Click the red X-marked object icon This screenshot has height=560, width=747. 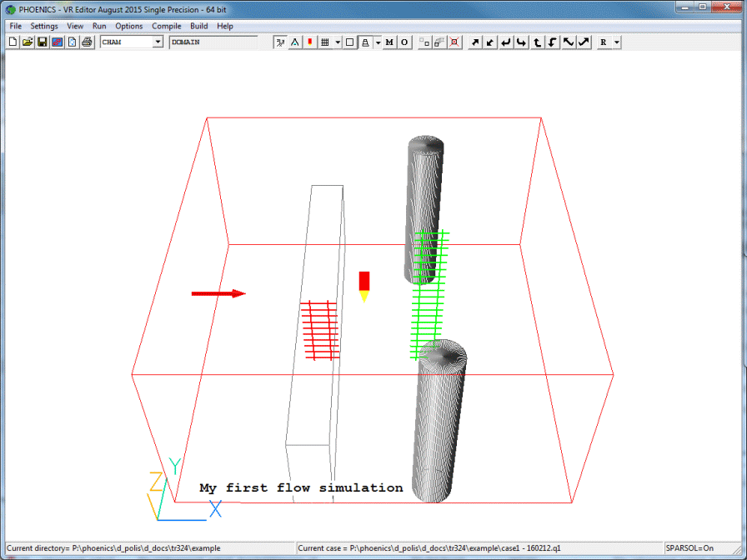(454, 42)
